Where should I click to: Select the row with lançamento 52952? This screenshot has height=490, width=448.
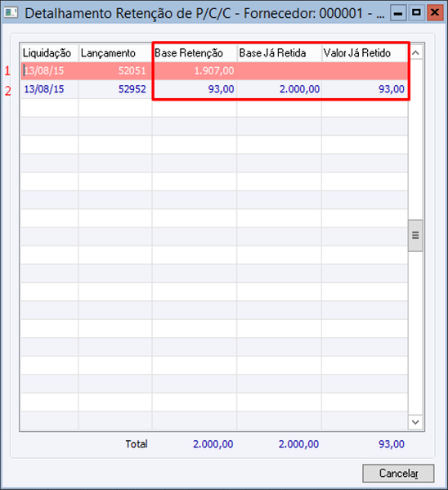(214, 89)
